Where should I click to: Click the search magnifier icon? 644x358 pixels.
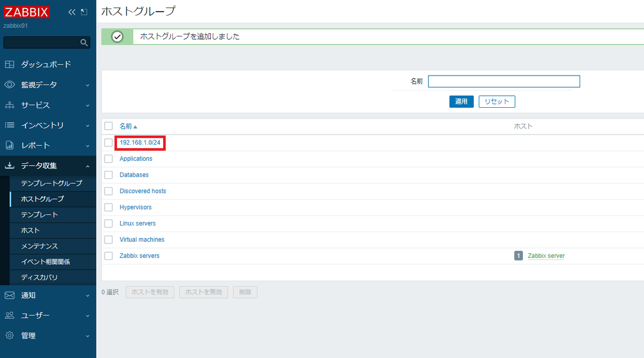click(84, 42)
